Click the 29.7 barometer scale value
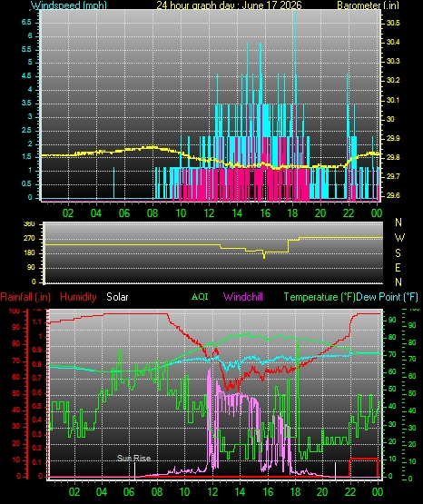423x504 pixels. click(x=393, y=176)
